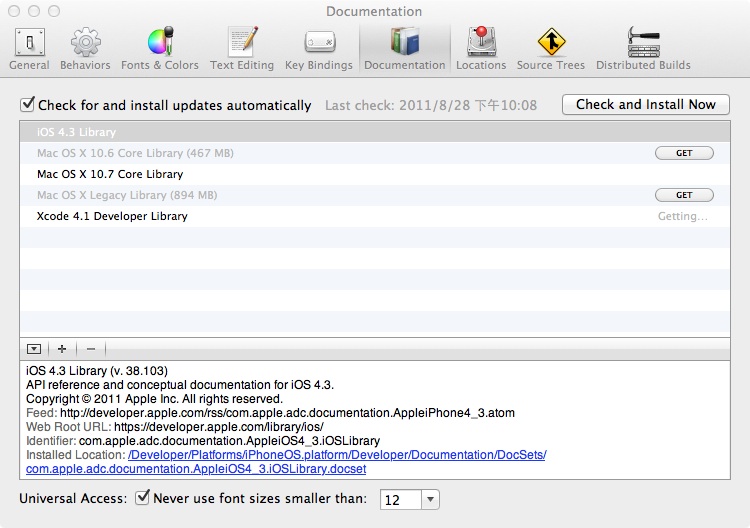Get the Mac OS X 10.6 Core Library
750x528 pixels.
(x=684, y=153)
